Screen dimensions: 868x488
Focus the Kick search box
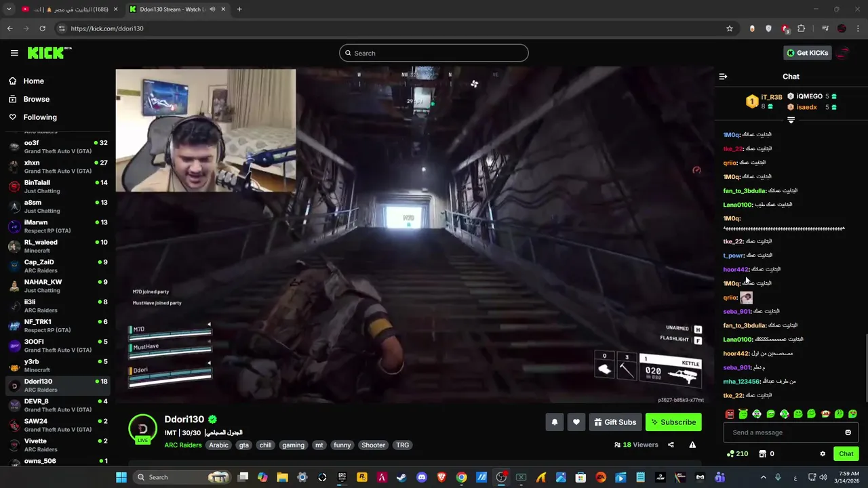click(434, 53)
